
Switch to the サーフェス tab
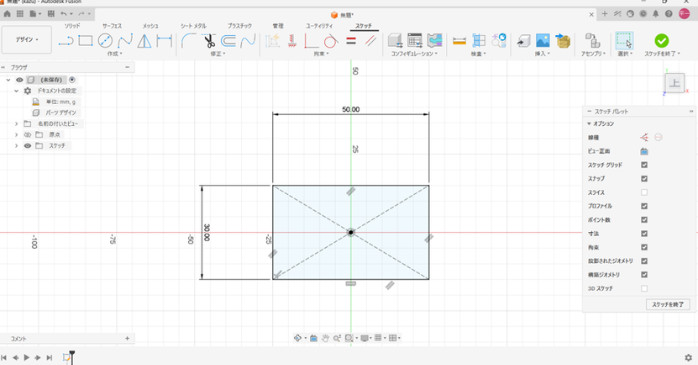112,26
